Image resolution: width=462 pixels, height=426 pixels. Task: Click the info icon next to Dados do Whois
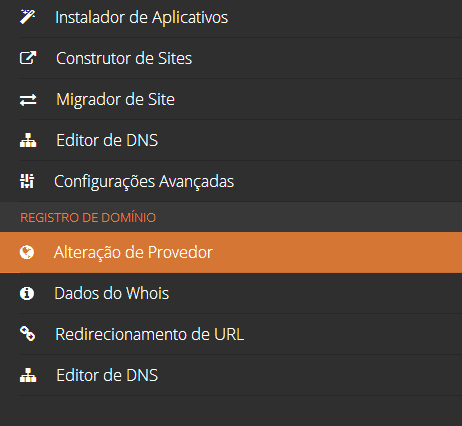click(x=27, y=294)
